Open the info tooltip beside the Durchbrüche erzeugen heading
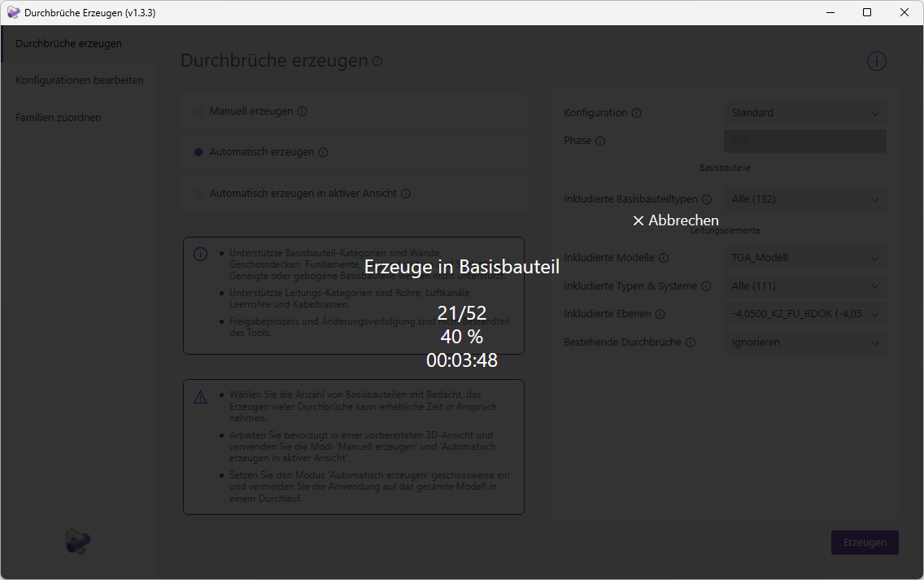The height and width of the screenshot is (580, 924). tap(377, 60)
